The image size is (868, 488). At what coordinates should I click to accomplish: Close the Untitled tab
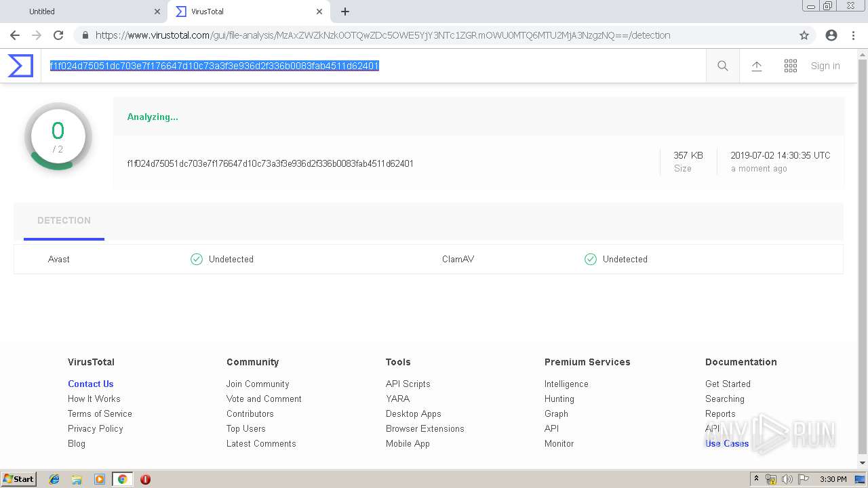(x=157, y=12)
